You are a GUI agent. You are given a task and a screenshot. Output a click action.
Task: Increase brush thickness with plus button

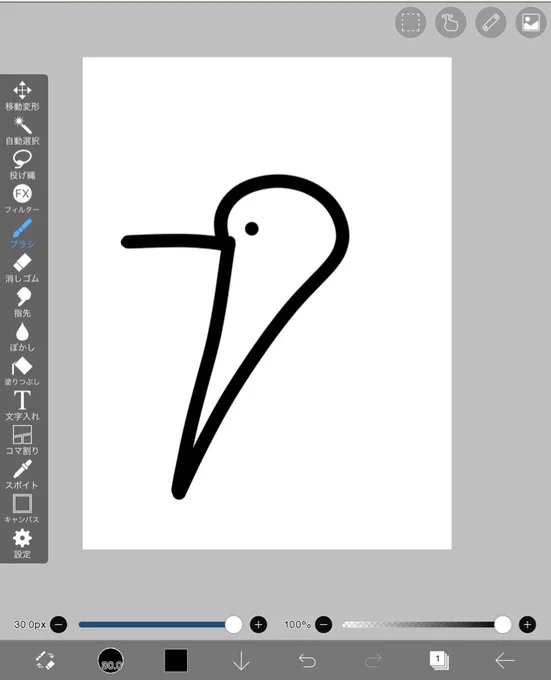pos(258,624)
